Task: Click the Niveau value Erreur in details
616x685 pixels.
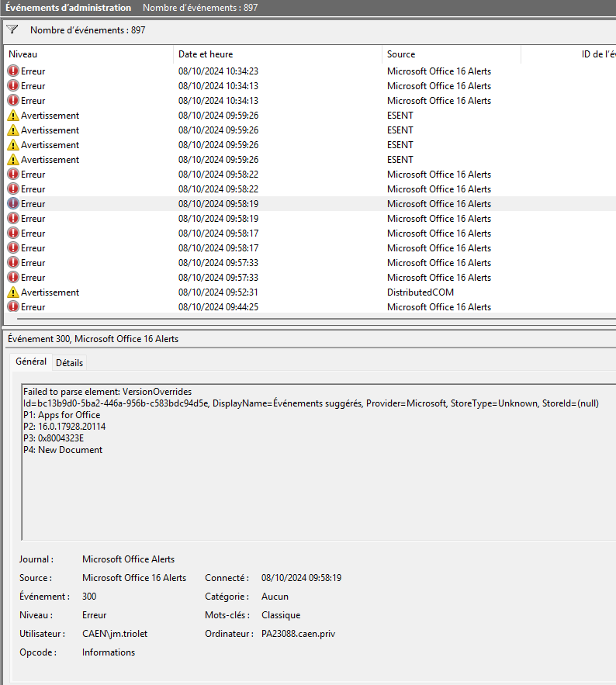Action: pos(95,615)
